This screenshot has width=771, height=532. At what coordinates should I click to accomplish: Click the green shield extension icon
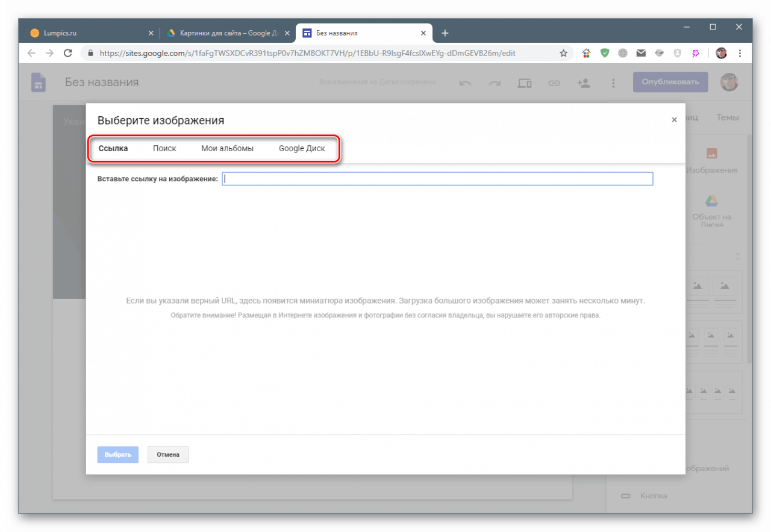tap(605, 53)
